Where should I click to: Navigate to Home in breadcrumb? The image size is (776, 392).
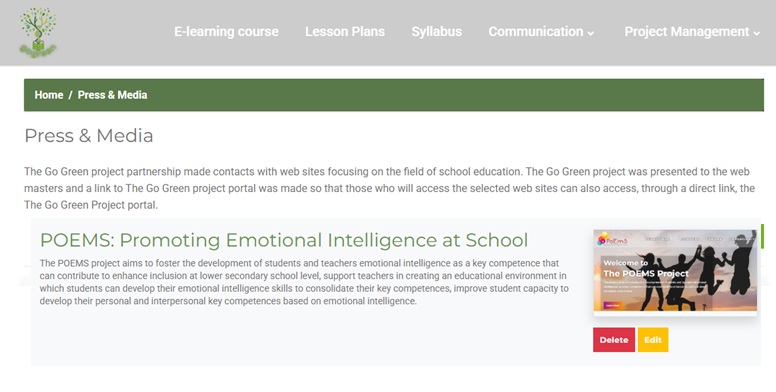point(48,95)
